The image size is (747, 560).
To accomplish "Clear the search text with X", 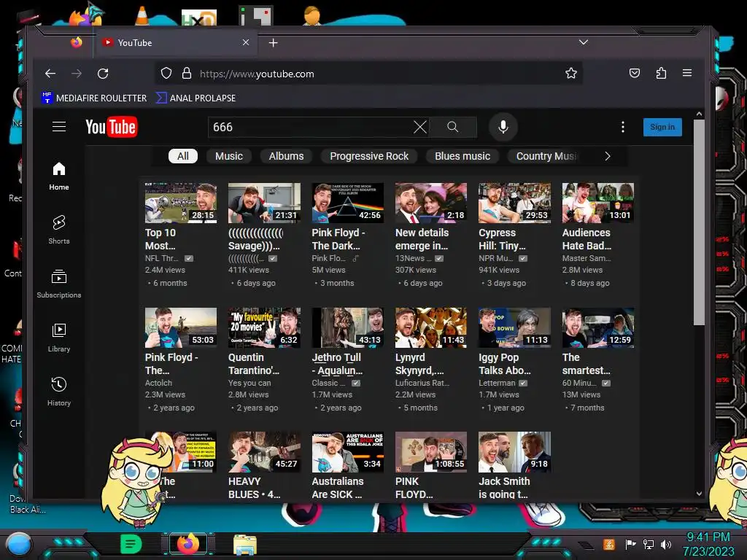I will click(419, 127).
